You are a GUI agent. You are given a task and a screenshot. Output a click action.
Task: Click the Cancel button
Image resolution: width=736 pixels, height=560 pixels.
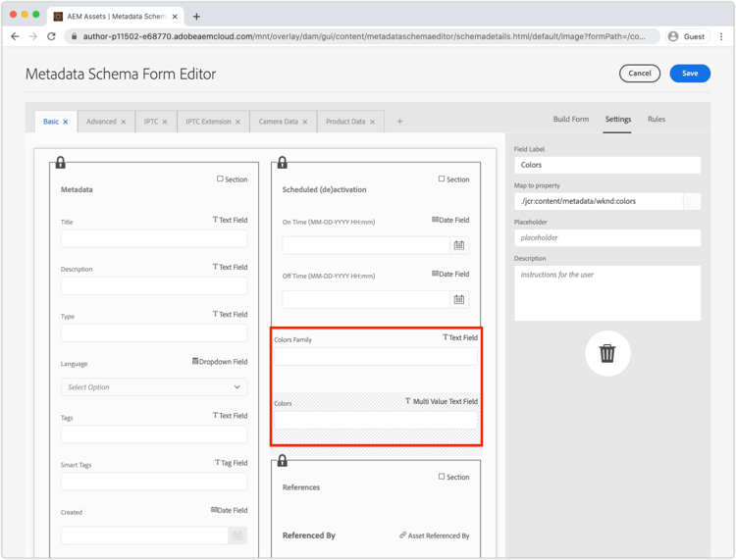(639, 74)
